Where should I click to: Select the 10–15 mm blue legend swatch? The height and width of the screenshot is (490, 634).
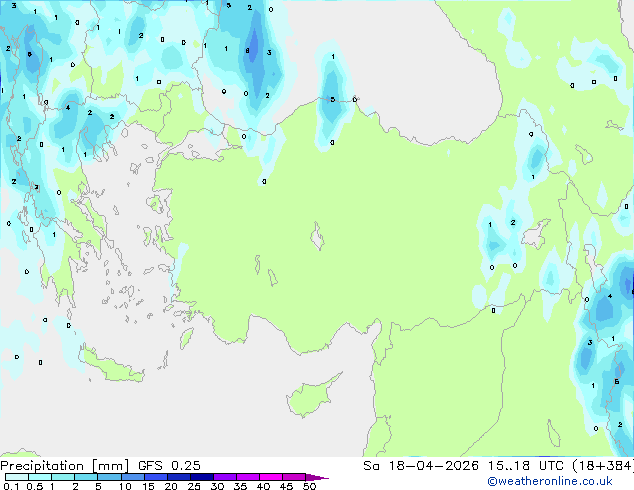coord(132,477)
